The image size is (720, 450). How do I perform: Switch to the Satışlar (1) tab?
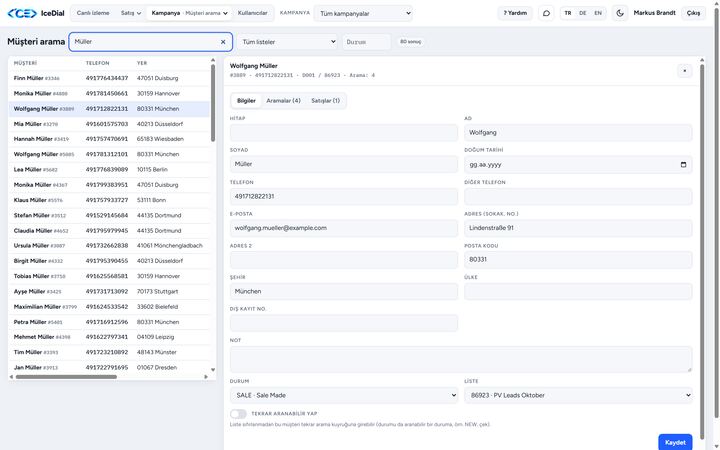coord(326,101)
